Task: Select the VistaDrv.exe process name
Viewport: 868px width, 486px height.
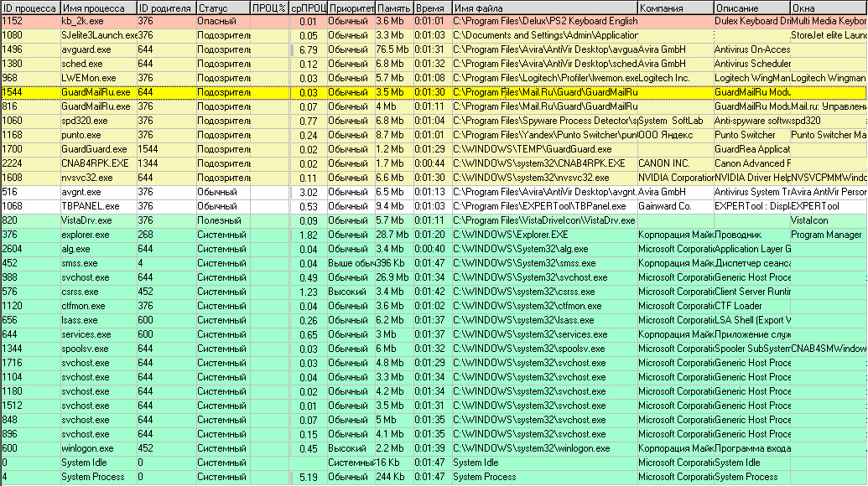Action: tap(86, 220)
